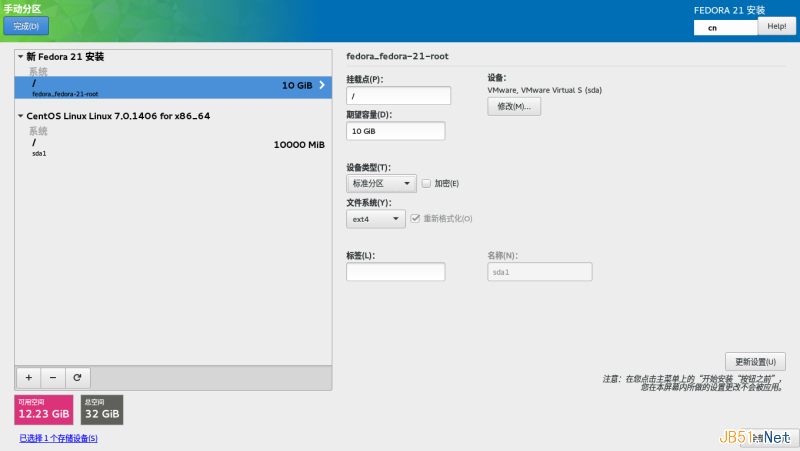800x451 pixels.
Task: Click the 名称(N) field showing sda1
Action: 540,271
